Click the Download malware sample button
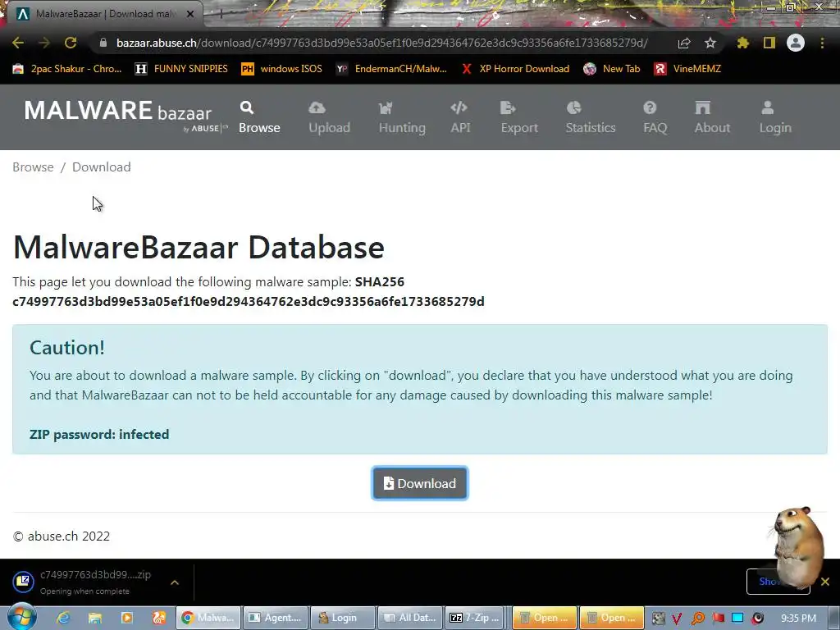This screenshot has width=840, height=630. [420, 483]
